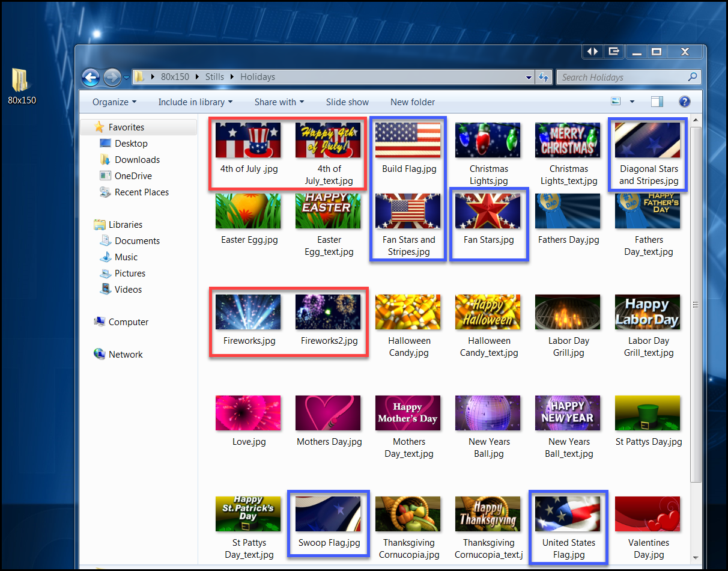
Task: Expand the arrow after 80x150 breadcrumb
Action: 197,77
